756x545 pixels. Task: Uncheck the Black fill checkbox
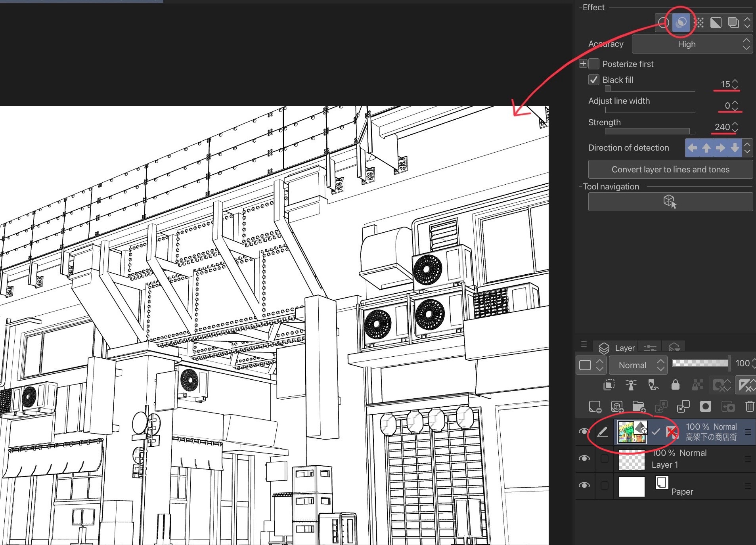pyautogui.click(x=593, y=80)
